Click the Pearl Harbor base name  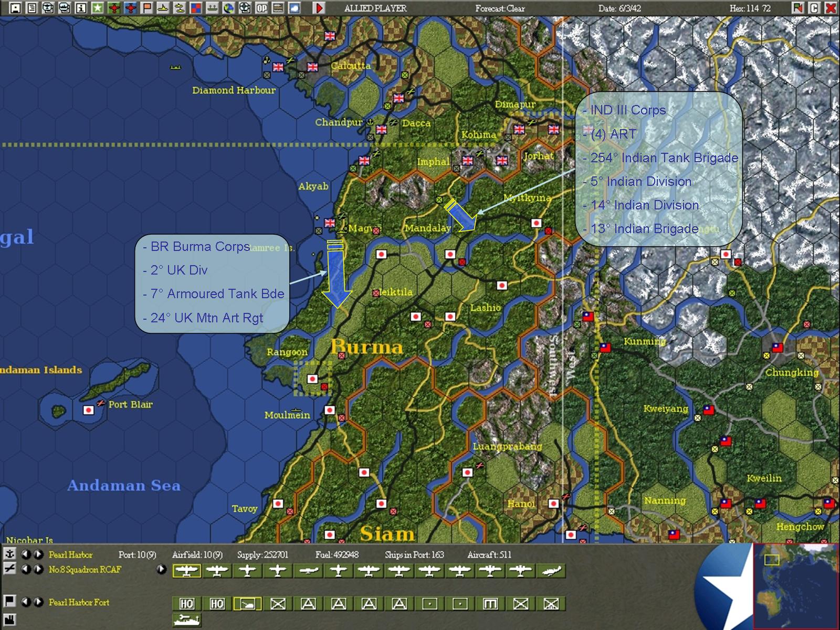70,554
